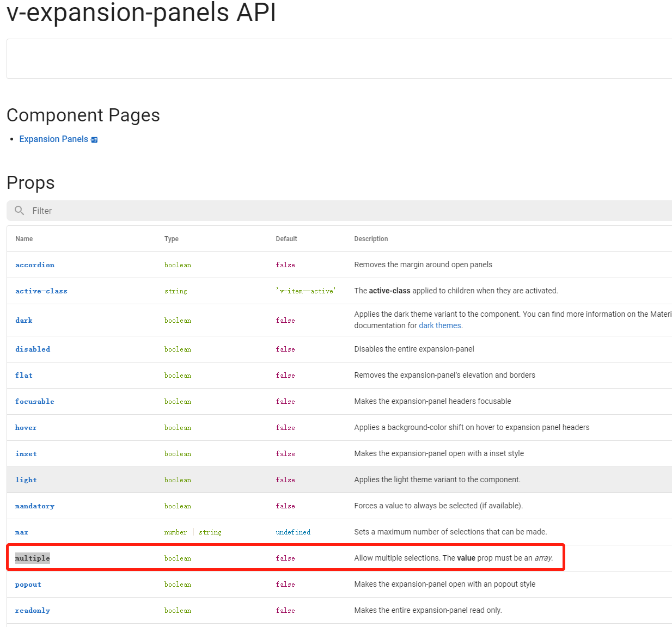The height and width of the screenshot is (627, 672).
Task: Click the popout prop name
Action: (x=28, y=585)
